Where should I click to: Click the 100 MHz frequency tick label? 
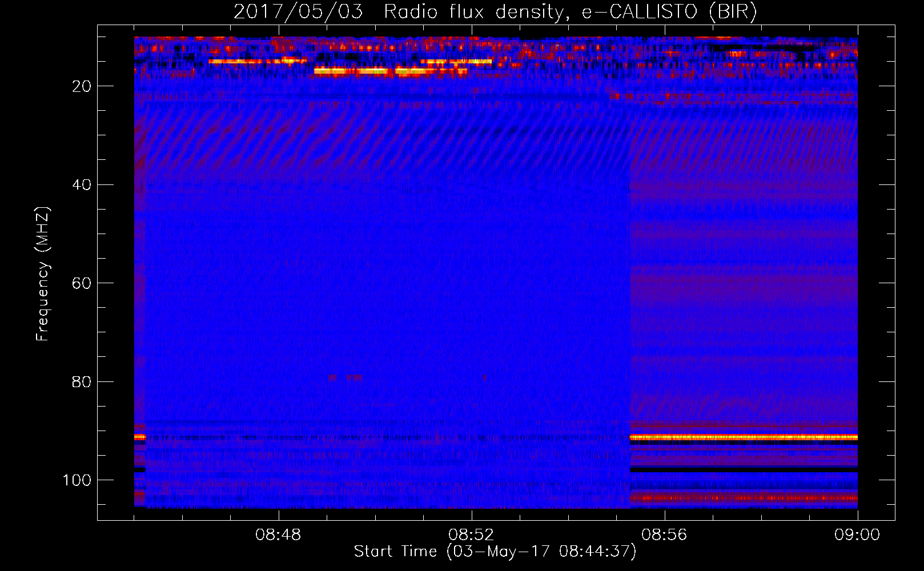tap(77, 480)
